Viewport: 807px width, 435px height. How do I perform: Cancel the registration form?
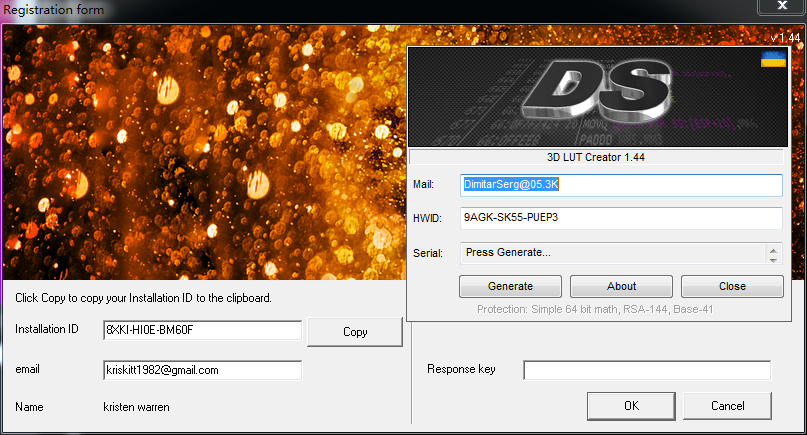click(x=727, y=406)
